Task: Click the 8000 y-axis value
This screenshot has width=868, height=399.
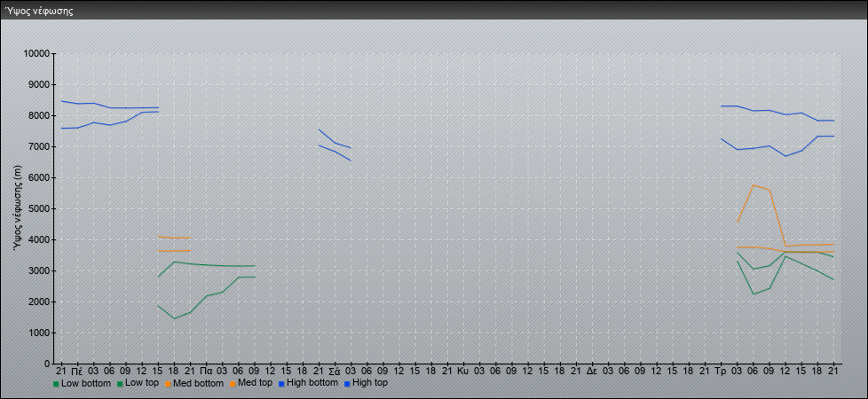Action: pos(39,115)
